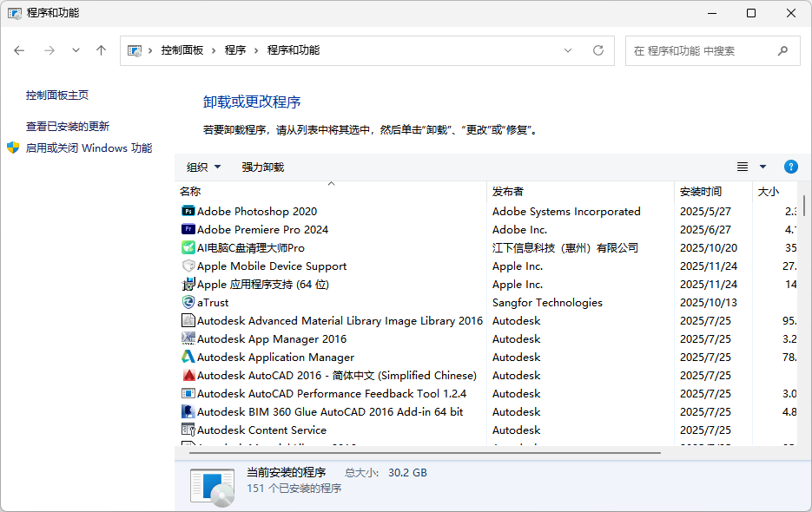
Task: Click the aTrust program icon
Action: (x=188, y=302)
